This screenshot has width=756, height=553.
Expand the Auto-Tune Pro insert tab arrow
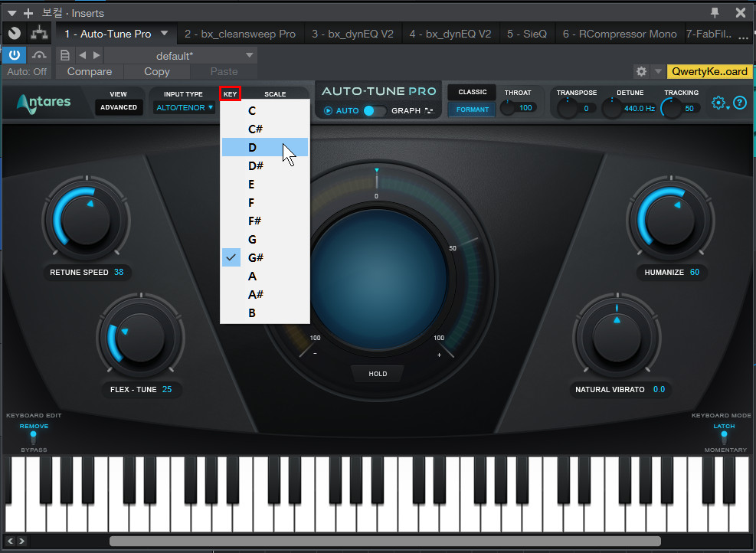165,33
